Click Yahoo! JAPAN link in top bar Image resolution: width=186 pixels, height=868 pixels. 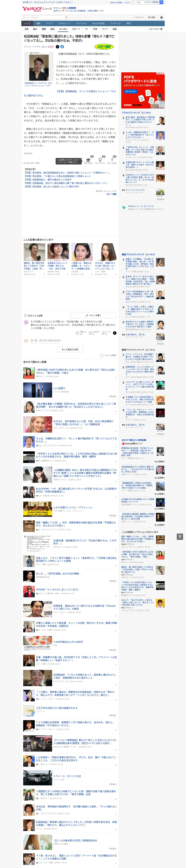[x=116, y=2]
